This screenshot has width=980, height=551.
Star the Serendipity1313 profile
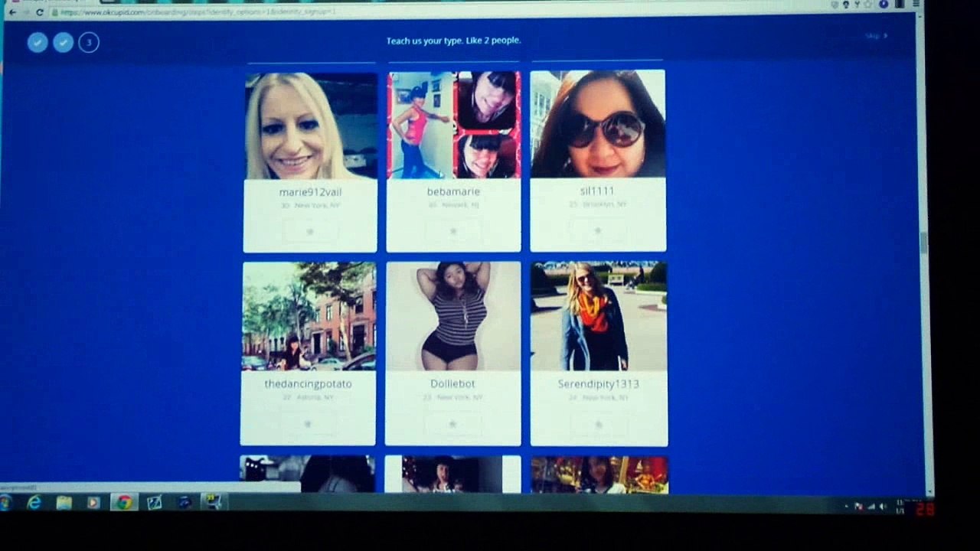pos(599,424)
